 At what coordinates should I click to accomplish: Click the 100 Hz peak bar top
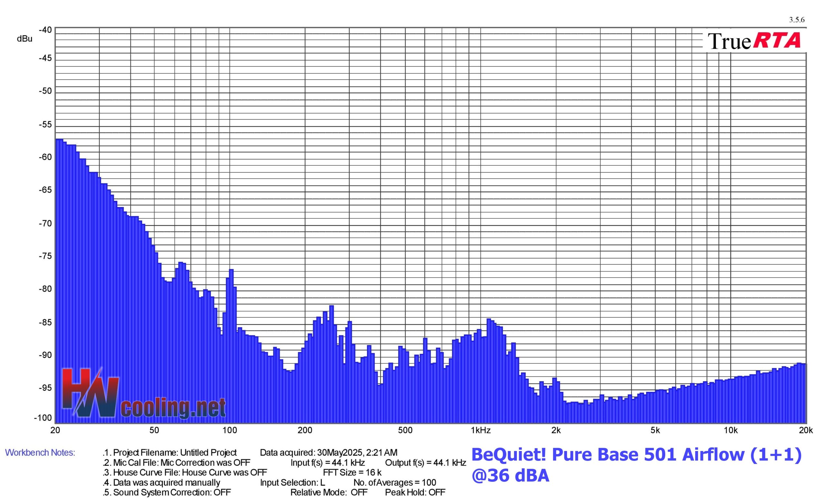click(x=231, y=270)
